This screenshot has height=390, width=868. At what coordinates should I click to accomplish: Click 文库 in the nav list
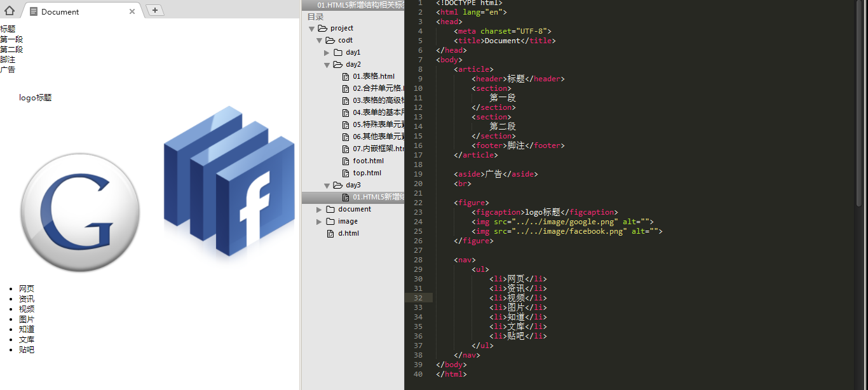click(x=27, y=339)
